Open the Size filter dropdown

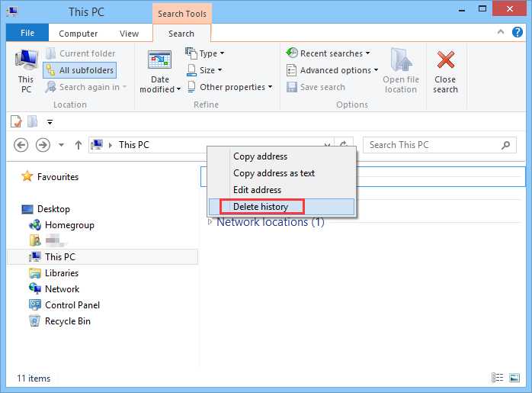coord(204,70)
